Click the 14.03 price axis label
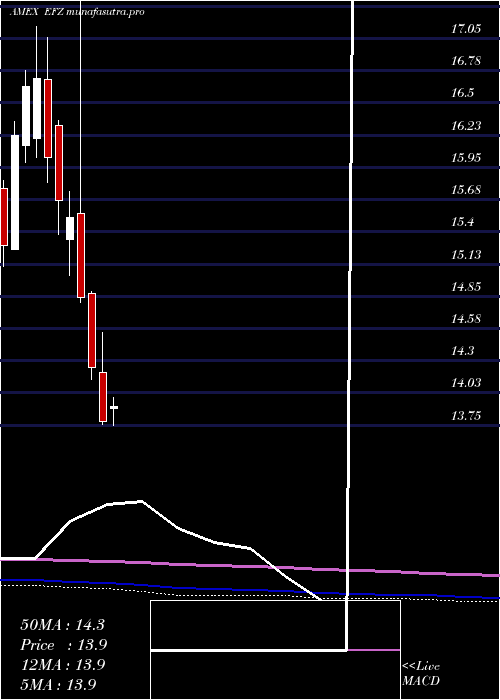 click(x=466, y=383)
